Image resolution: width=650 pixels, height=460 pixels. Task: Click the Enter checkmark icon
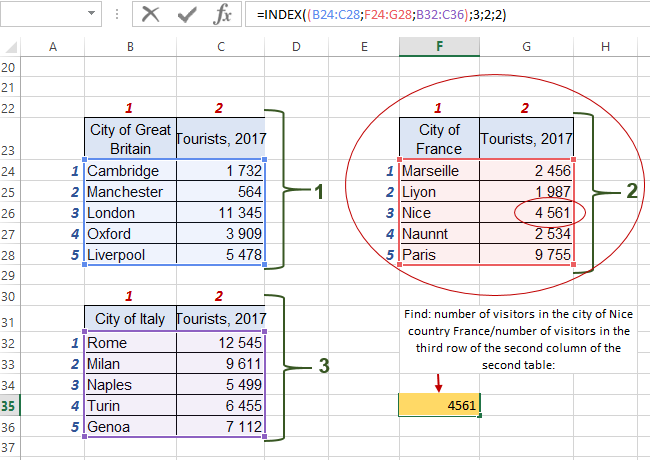coord(188,15)
